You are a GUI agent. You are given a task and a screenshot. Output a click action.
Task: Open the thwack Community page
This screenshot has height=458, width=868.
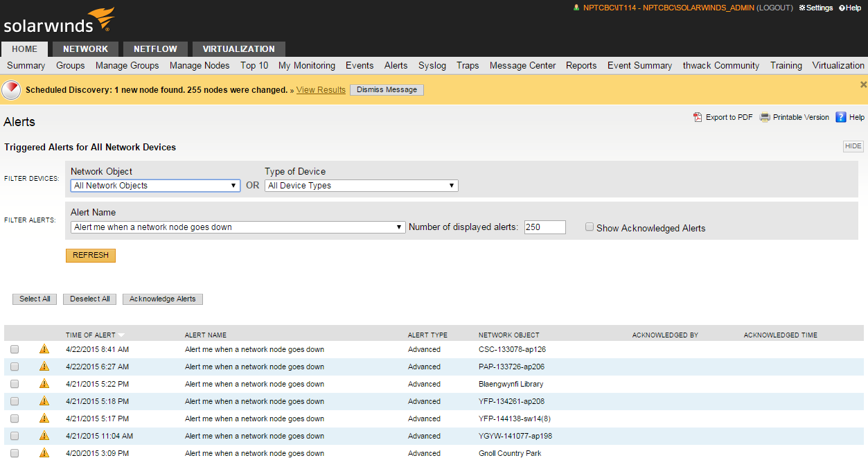tap(721, 65)
